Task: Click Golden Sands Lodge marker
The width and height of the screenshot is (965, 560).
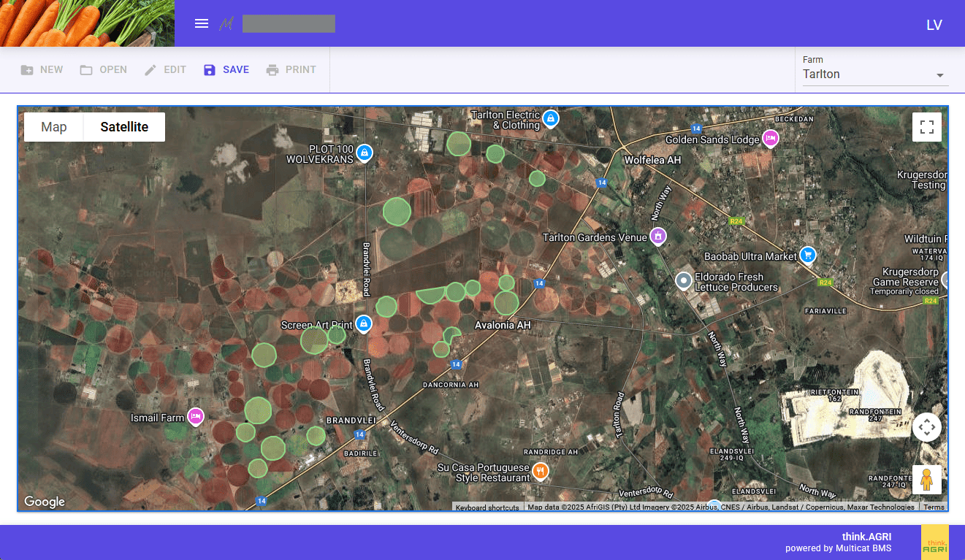Action: tap(770, 138)
